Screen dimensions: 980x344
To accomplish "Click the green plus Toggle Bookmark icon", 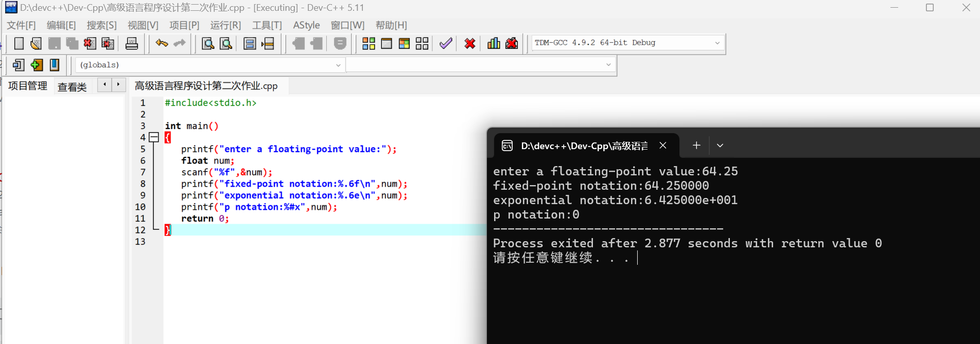I will (x=37, y=65).
